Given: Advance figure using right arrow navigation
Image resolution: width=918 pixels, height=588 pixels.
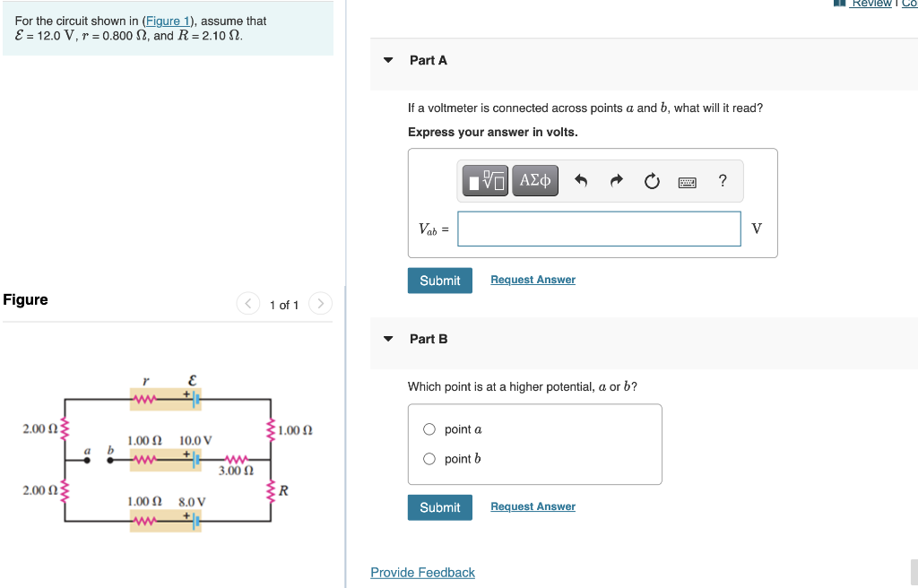Looking at the screenshot, I should pos(320,303).
